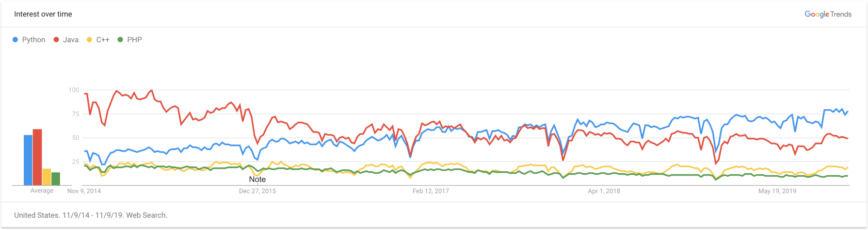Click the Interest over time heading

pyautogui.click(x=43, y=14)
